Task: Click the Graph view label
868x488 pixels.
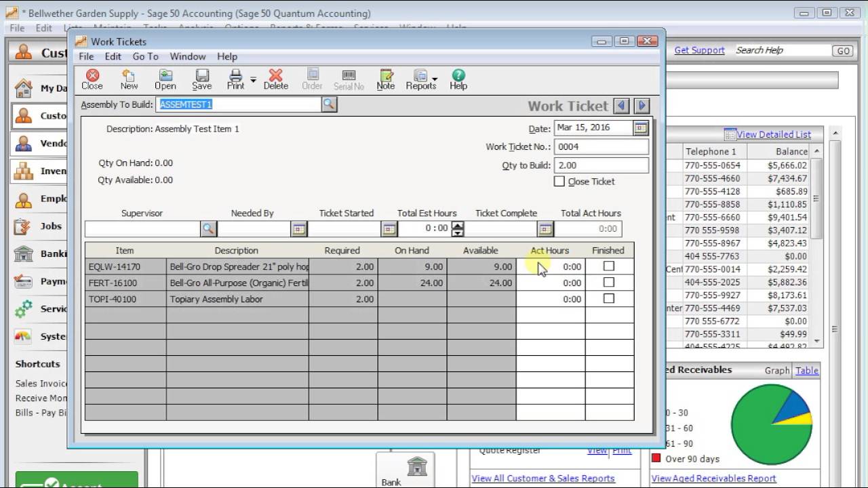Action: click(777, 370)
